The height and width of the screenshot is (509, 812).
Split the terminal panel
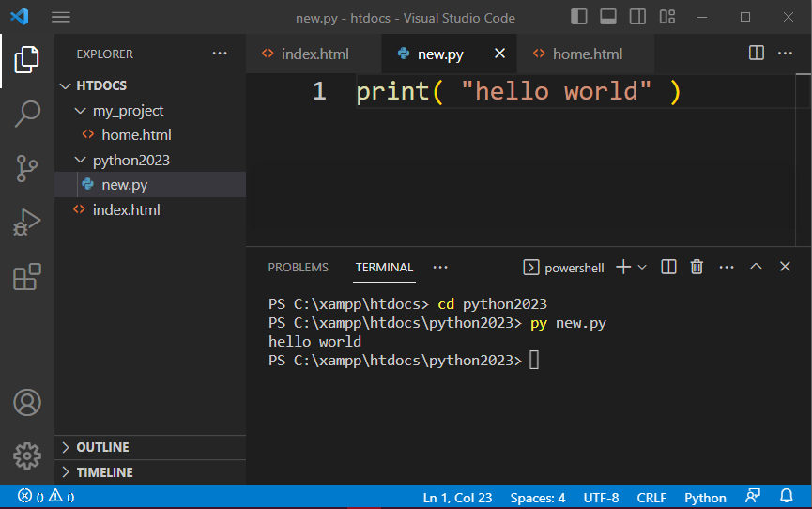pos(668,268)
